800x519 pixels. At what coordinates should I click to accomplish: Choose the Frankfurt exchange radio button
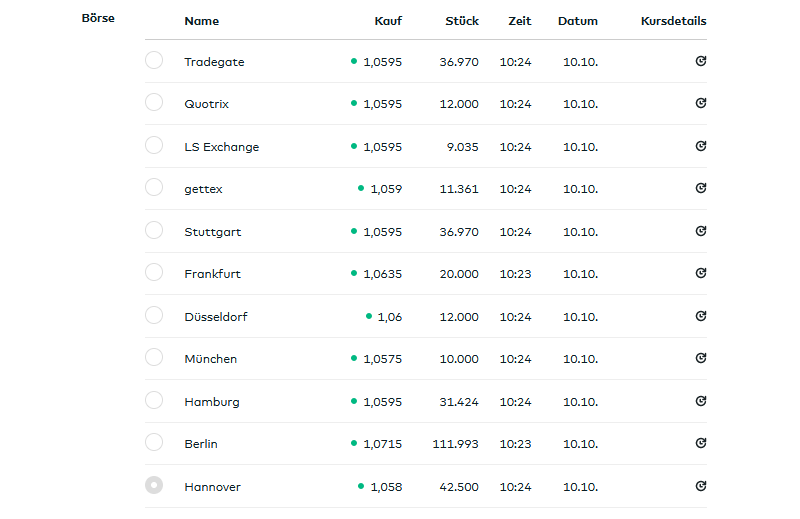tap(154, 272)
